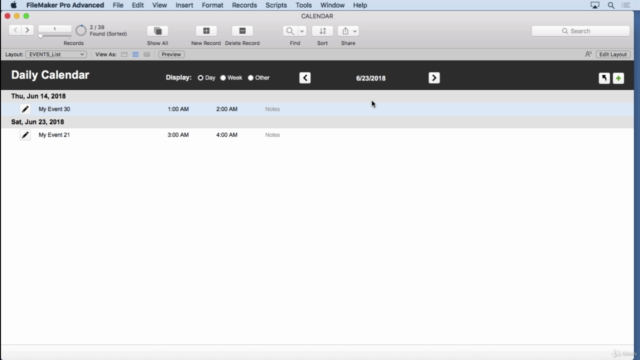Open the File menu
The image size is (640, 360).
[118, 5]
